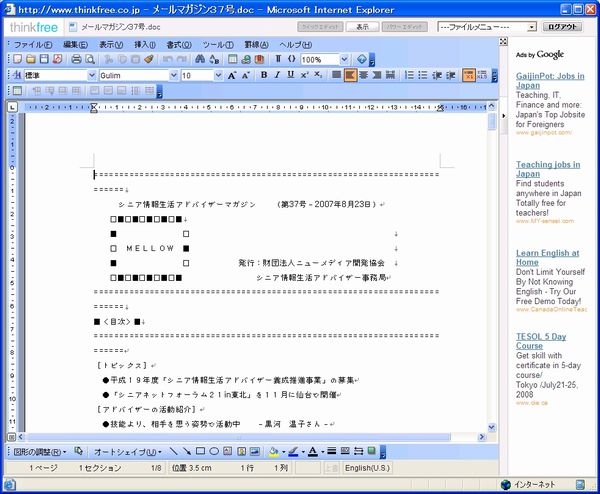The width and height of the screenshot is (600, 494).
Task: Open the 挿入(I) menu
Action: coord(145,45)
